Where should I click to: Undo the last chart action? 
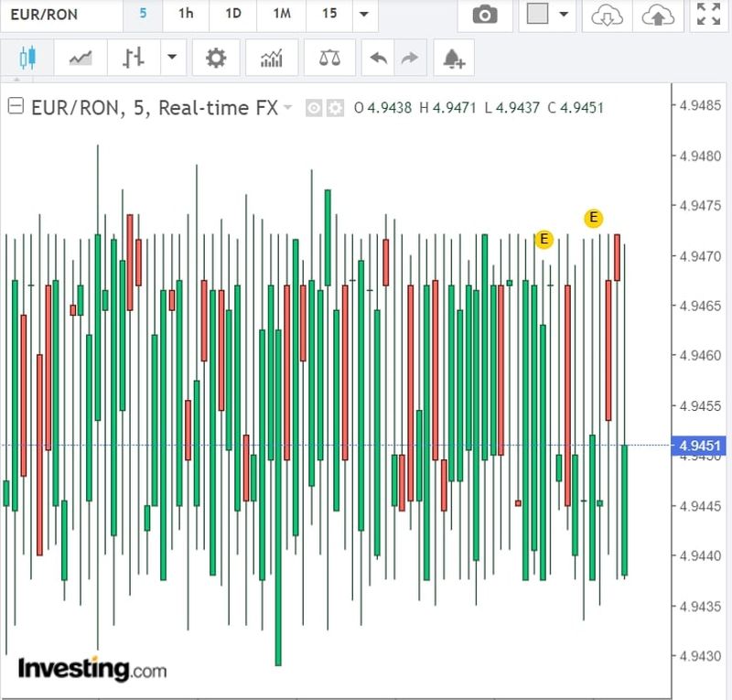pos(378,59)
